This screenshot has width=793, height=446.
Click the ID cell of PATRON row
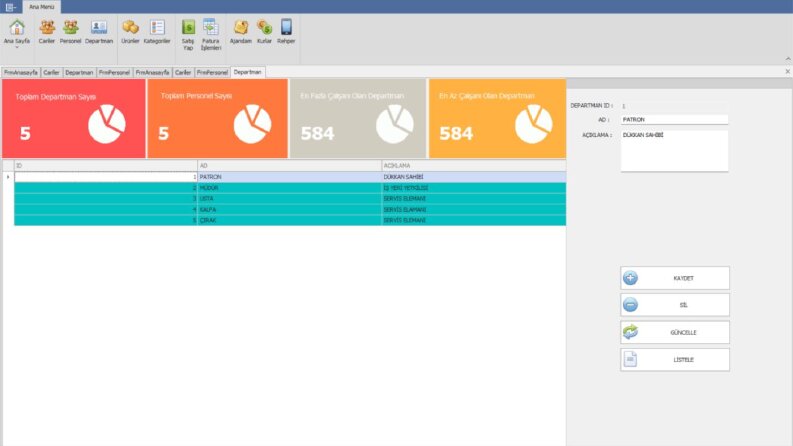pos(106,177)
